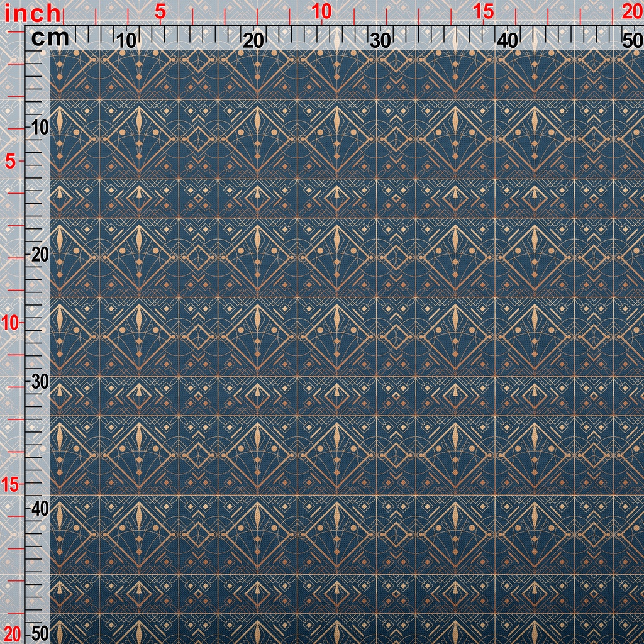Click the 15 inch mark on left ruler
Viewport: 644px width, 644px height.
[x=10, y=485]
